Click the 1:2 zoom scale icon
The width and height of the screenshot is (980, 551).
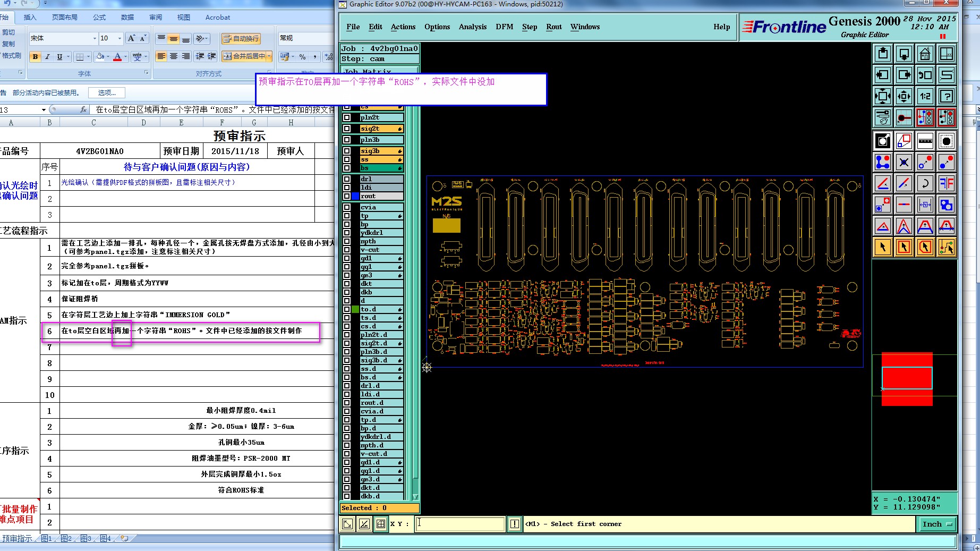tap(925, 96)
